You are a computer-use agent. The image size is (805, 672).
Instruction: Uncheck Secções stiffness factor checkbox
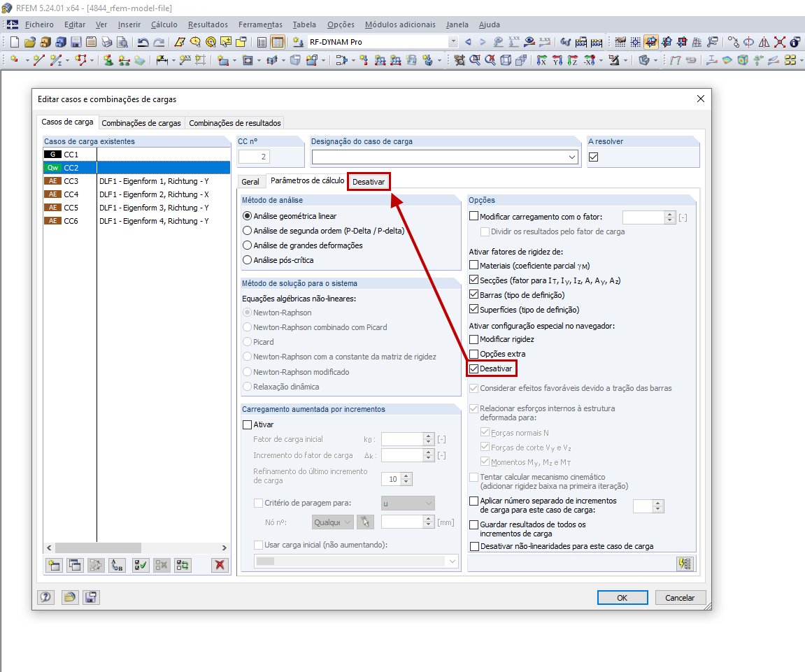point(474,280)
